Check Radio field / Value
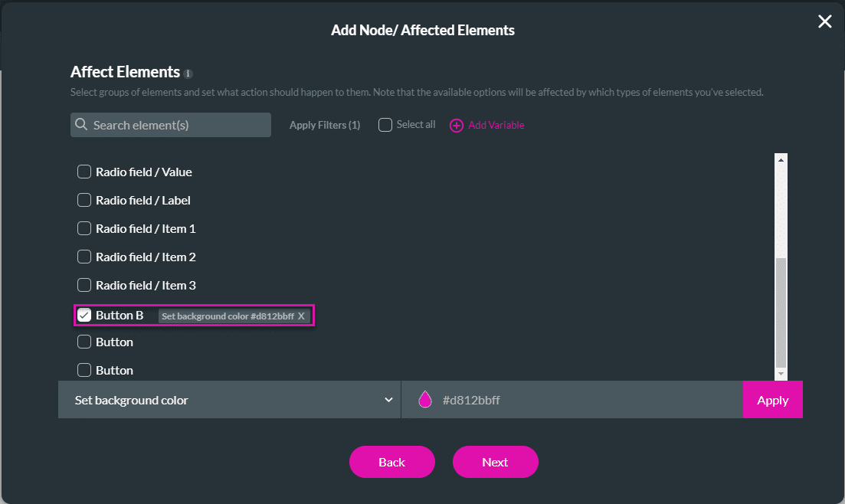 84,172
